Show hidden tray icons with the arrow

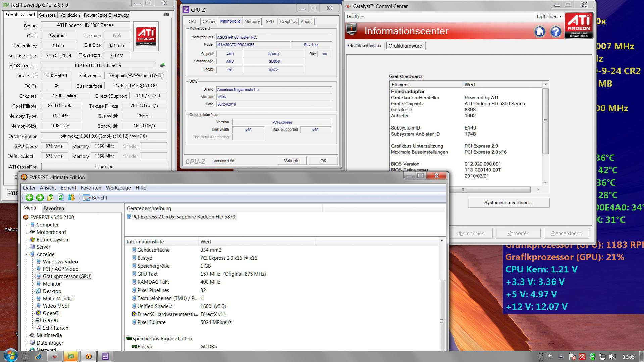point(561,356)
